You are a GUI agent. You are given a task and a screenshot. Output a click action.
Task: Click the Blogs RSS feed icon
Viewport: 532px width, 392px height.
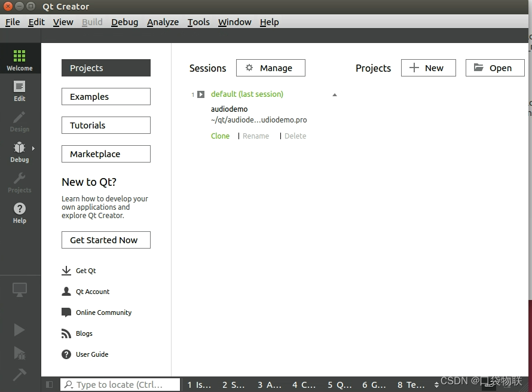click(66, 333)
